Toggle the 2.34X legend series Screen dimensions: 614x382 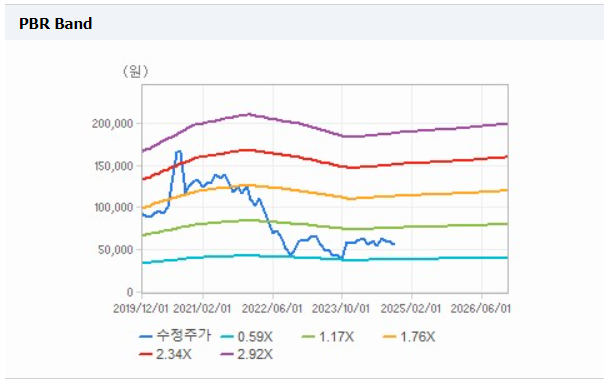(x=166, y=354)
